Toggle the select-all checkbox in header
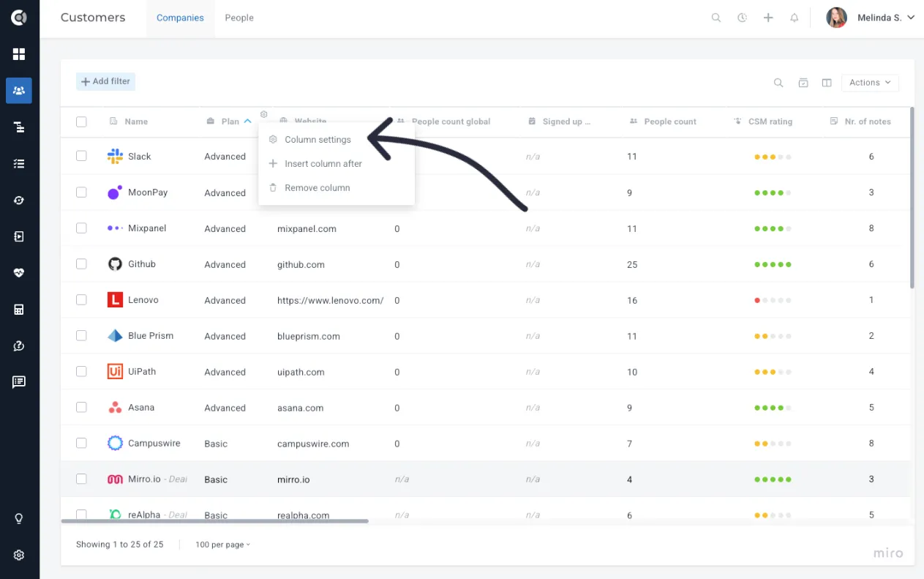 click(81, 122)
